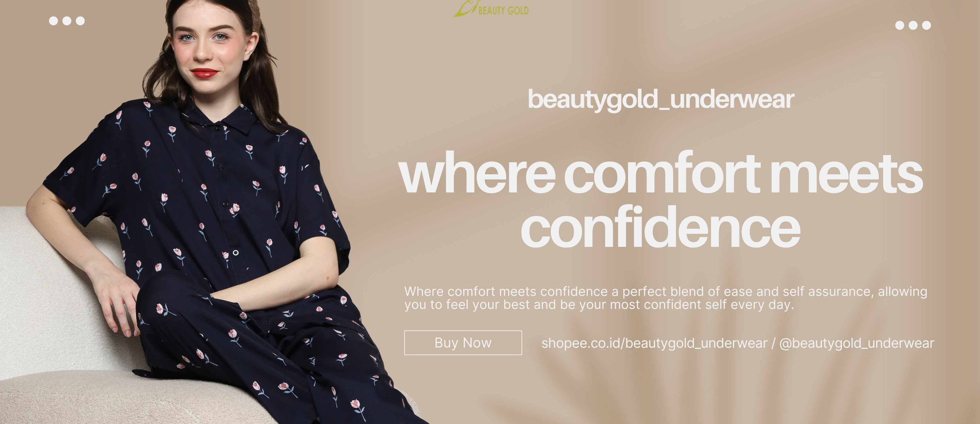Select the first dot of the right dot group
The image size is (980, 424).
pos(900,26)
